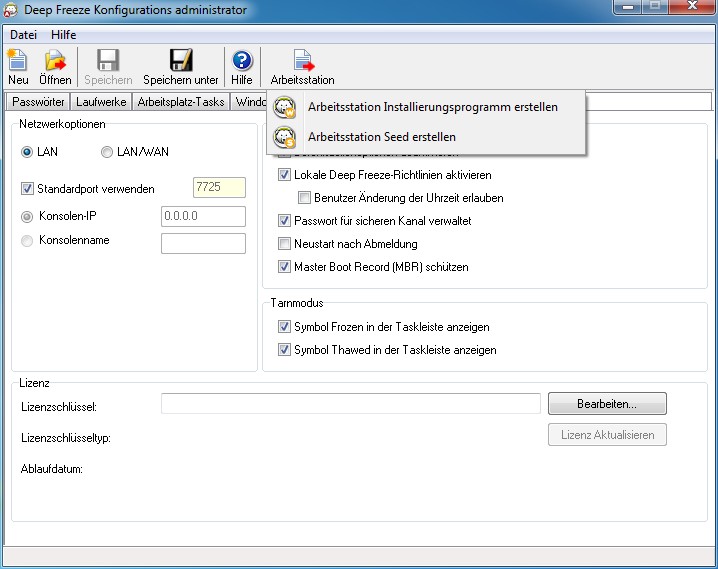Choose Speichern unter toolbar icon

click(x=181, y=60)
